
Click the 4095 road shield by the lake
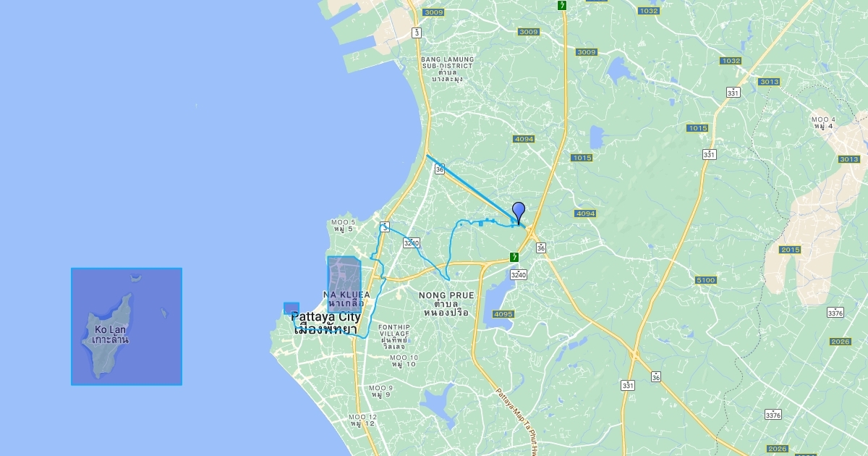point(503,314)
